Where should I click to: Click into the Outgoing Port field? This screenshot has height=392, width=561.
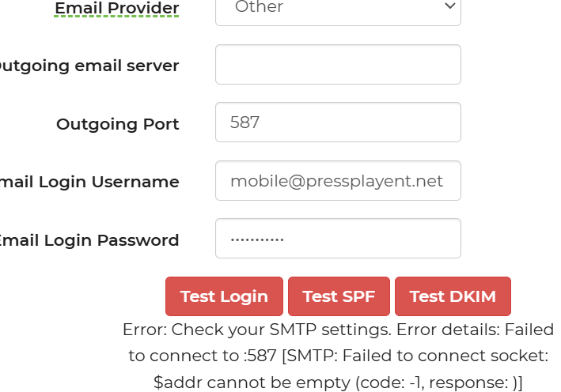338,123
